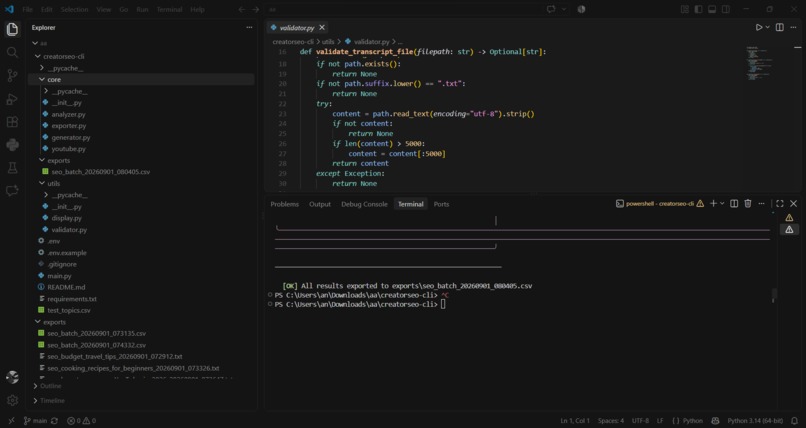Open .env.example in the explorer
Image resolution: width=806 pixels, height=428 pixels.
coord(67,253)
